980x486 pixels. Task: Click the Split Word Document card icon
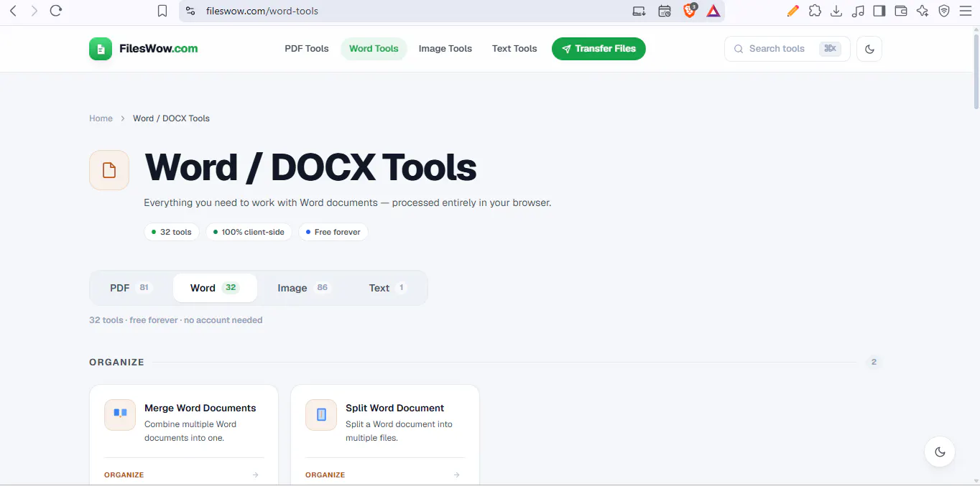[x=321, y=415]
